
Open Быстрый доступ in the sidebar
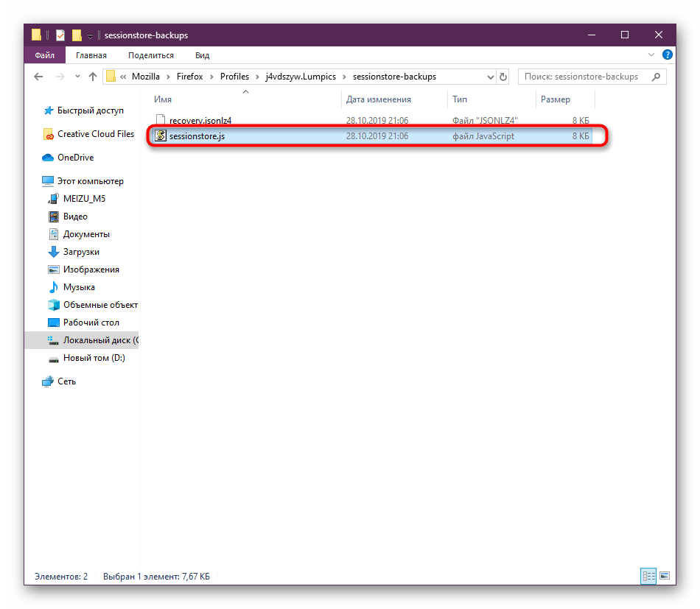click(90, 110)
